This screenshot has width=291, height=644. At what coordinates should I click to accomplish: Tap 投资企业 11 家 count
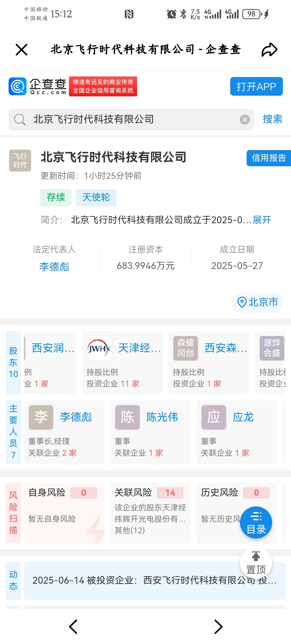point(113,384)
